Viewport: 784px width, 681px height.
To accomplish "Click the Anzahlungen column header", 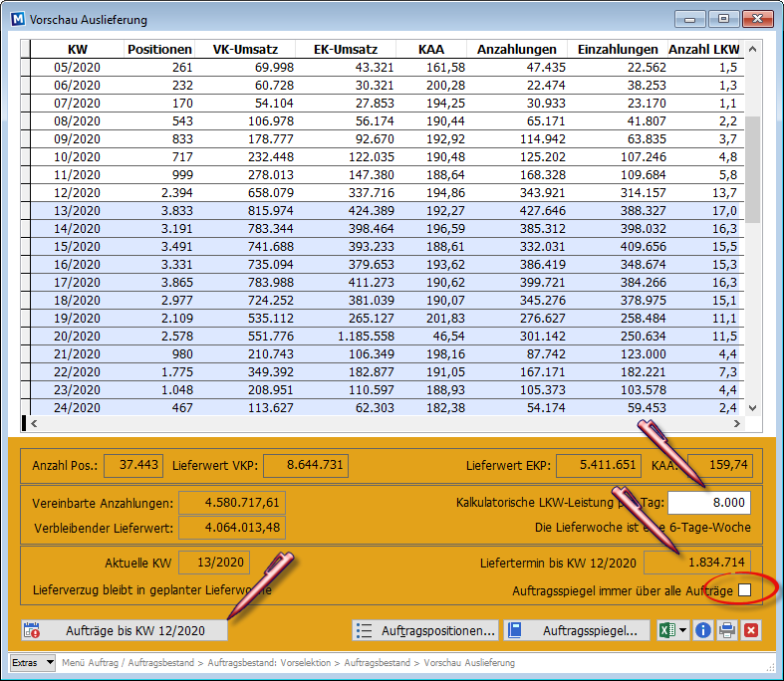I will coord(516,50).
